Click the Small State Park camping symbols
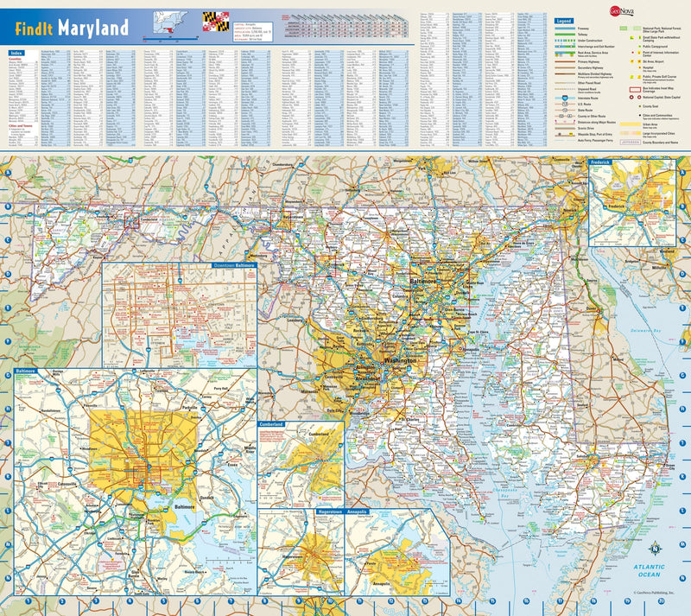 coord(636,37)
